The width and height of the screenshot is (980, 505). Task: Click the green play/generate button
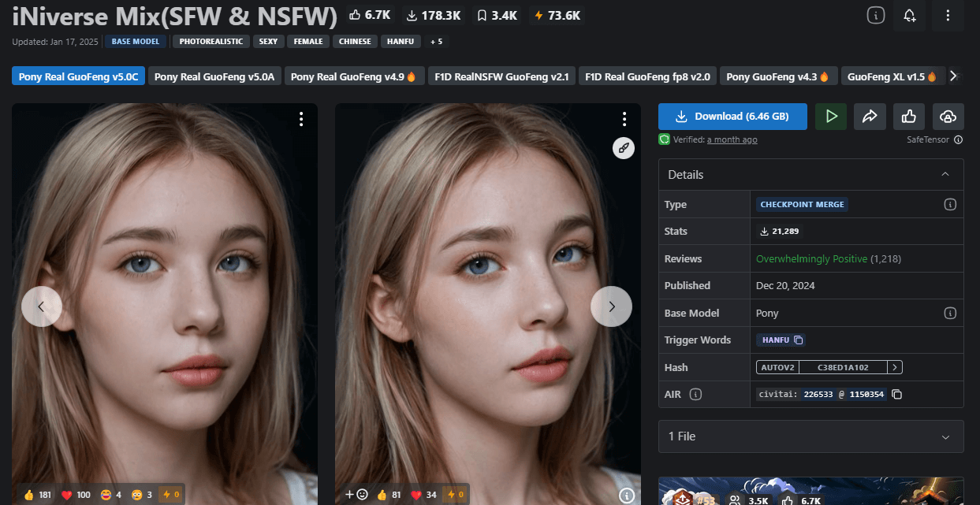click(x=831, y=117)
